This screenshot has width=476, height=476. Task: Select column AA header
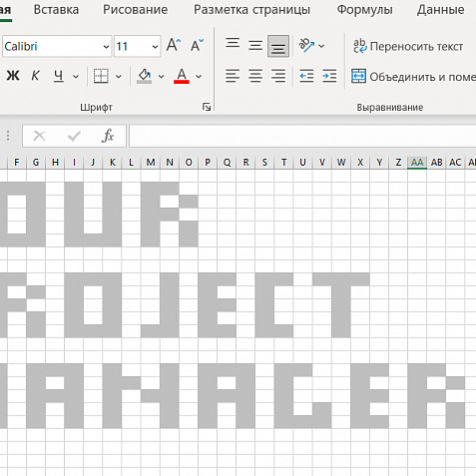tap(417, 163)
